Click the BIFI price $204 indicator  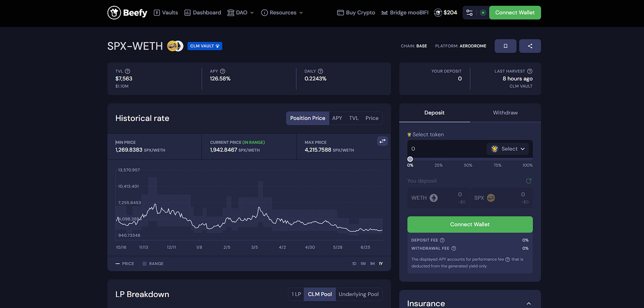446,13
